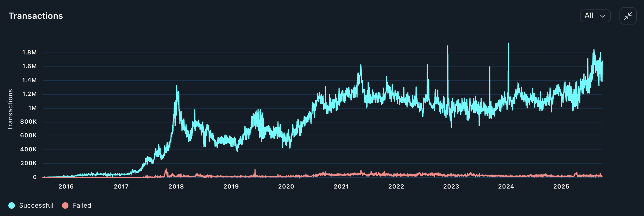This screenshot has height=216, width=644.
Task: Click the 2020 x-axis label
Action: pyautogui.click(x=286, y=186)
